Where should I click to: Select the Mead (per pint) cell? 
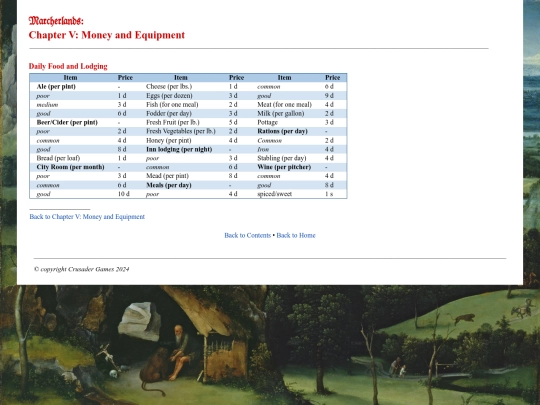pyautogui.click(x=167, y=176)
